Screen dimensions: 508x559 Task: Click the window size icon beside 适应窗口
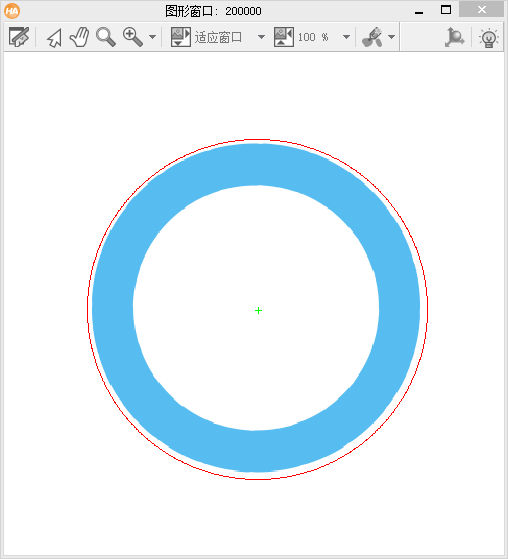[181, 37]
